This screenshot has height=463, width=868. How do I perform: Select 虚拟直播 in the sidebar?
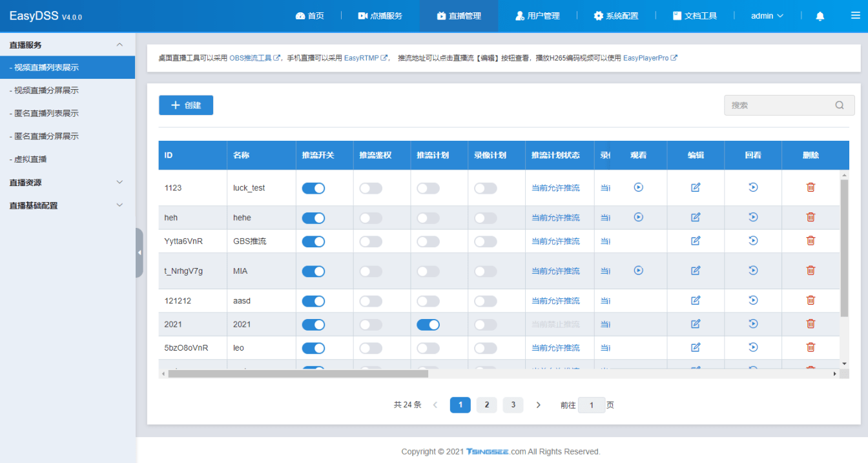[30, 159]
